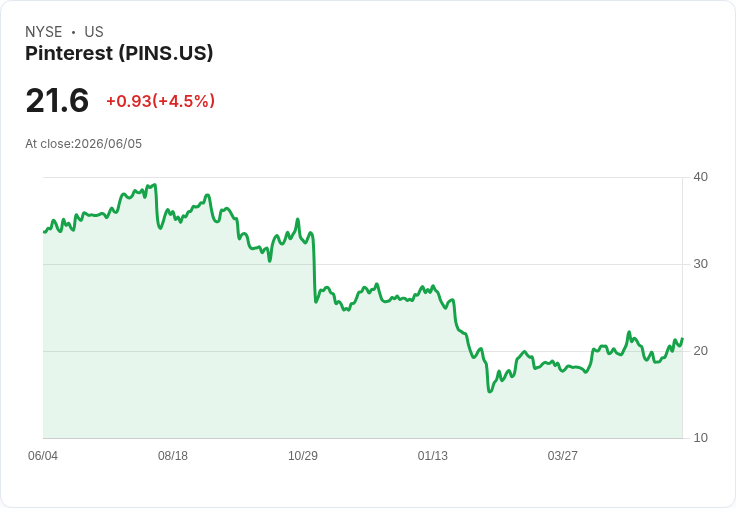Click the US market label
Viewport: 736px width, 508px height.
pyautogui.click(x=94, y=32)
